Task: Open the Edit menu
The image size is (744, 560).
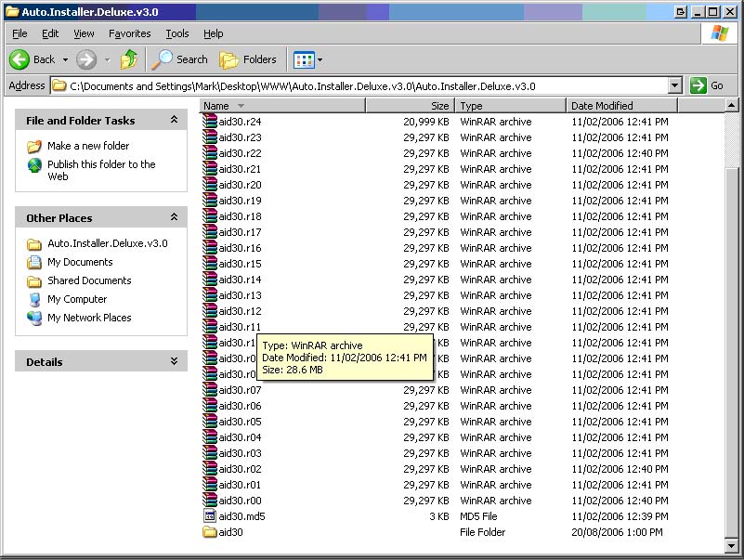Action: click(x=50, y=33)
